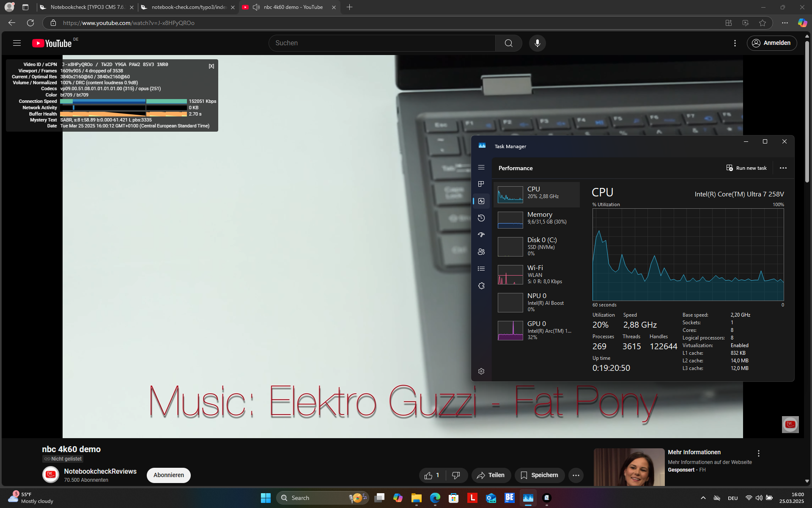Open Task Manager settings gear
Viewport: 812px width, 508px height.
[x=481, y=371]
